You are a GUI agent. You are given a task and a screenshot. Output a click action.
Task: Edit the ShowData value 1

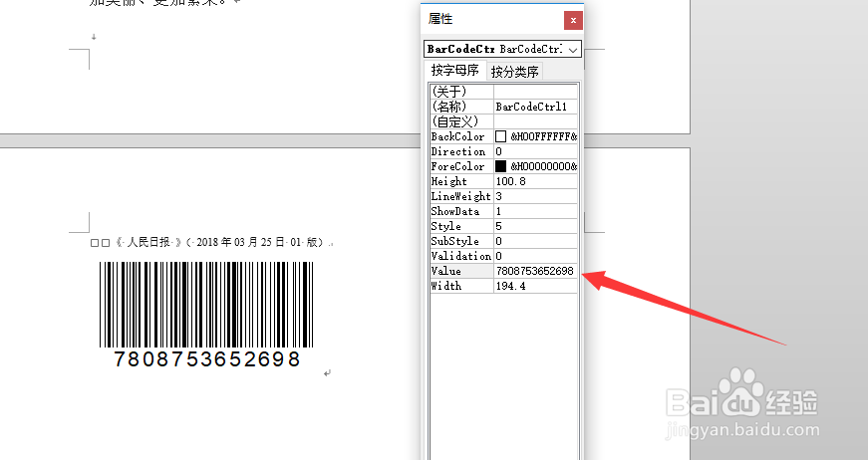[x=535, y=211]
